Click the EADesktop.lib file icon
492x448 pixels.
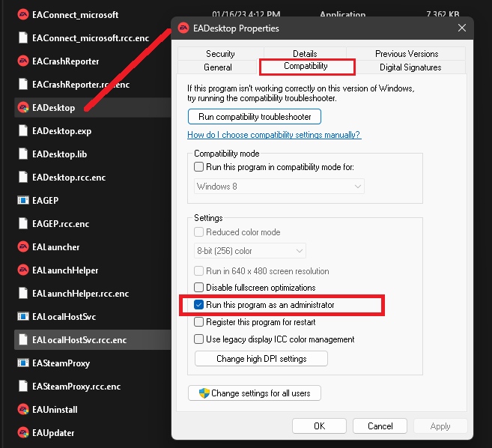click(x=23, y=154)
